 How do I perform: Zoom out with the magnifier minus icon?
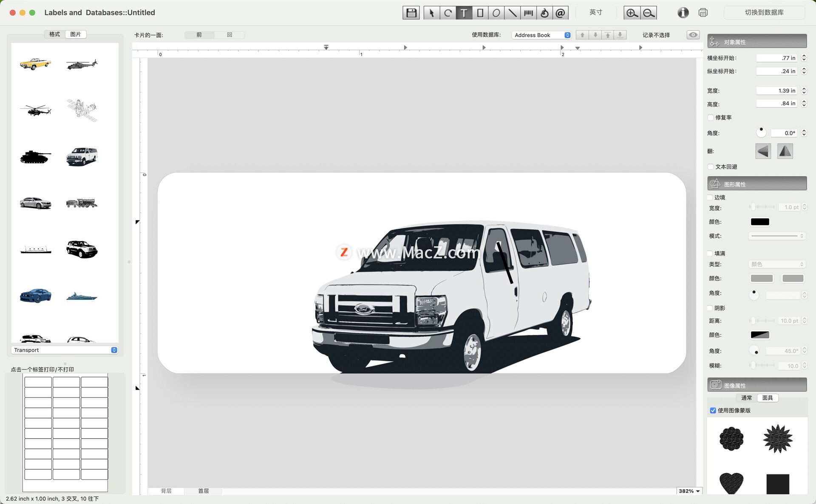[649, 13]
